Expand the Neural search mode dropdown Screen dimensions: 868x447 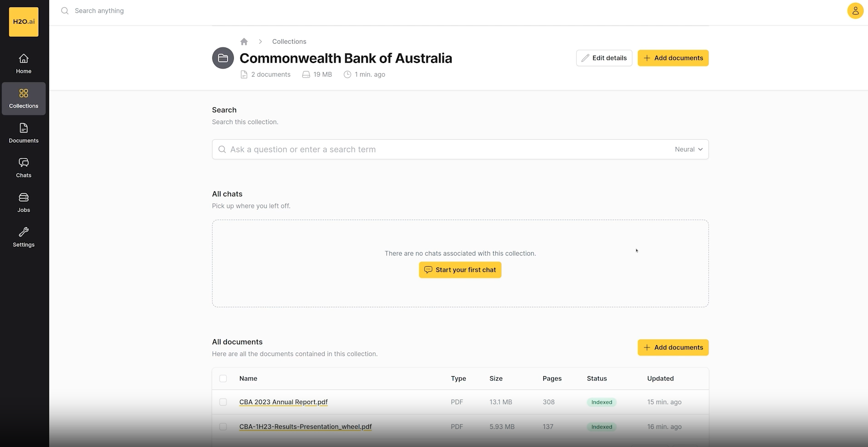click(689, 149)
